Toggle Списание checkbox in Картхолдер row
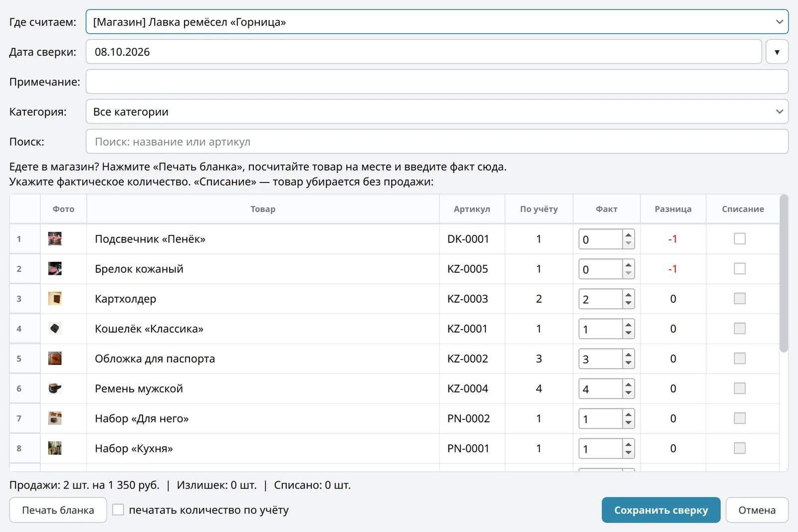Viewport: 798px width, 532px height. 740,299
